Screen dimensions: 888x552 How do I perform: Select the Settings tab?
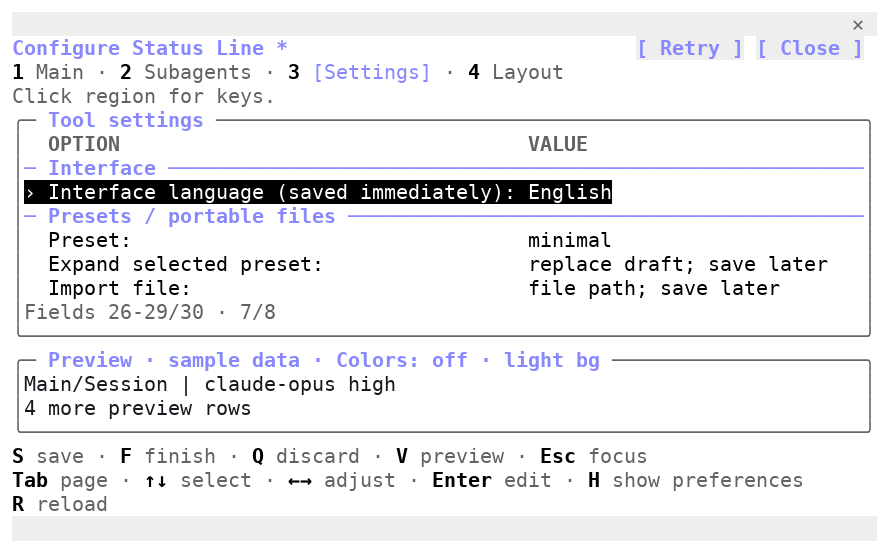pyautogui.click(x=360, y=72)
